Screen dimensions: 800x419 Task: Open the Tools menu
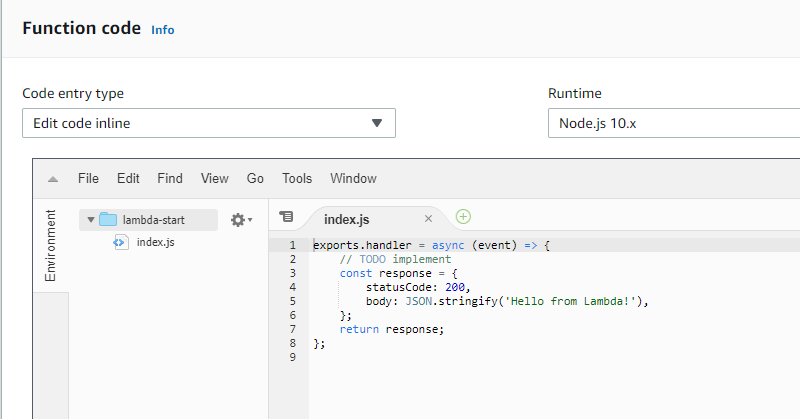[297, 179]
